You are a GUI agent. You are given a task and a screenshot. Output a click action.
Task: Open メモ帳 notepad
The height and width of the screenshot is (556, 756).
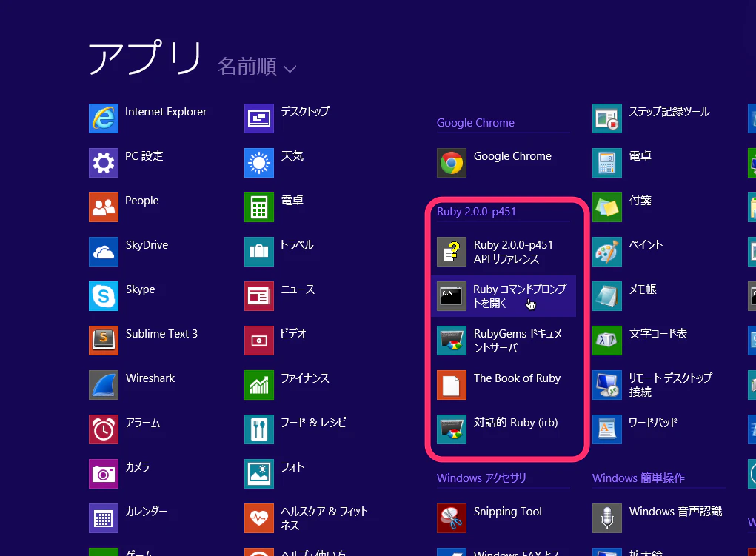(625, 295)
